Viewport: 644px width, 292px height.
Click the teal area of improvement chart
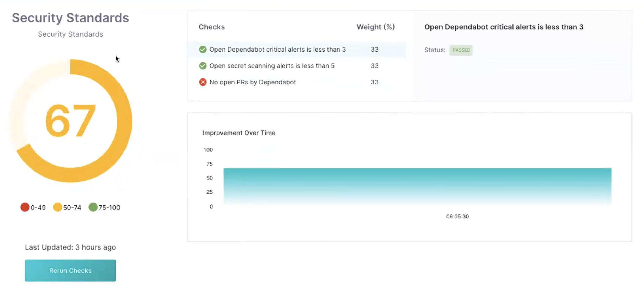click(x=417, y=185)
